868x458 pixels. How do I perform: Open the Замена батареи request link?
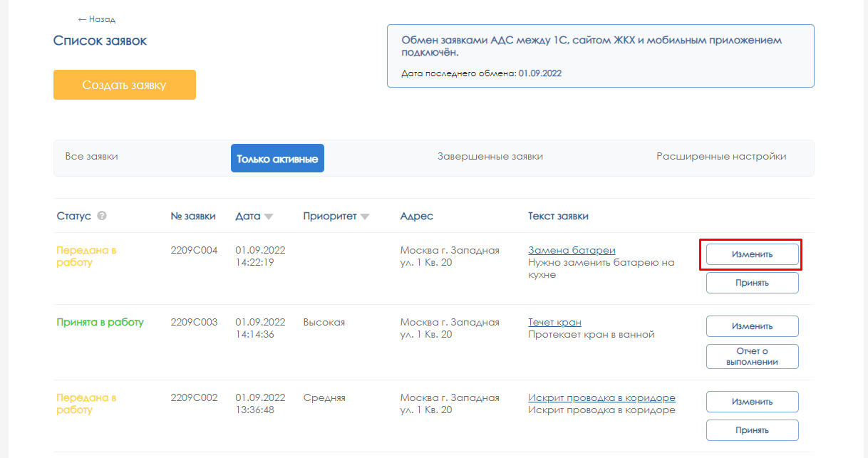click(572, 250)
